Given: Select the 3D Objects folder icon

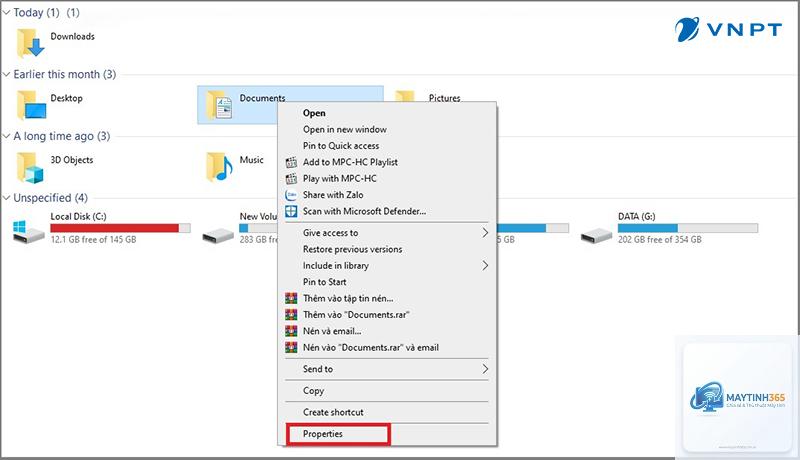Looking at the screenshot, I should pos(30,167).
